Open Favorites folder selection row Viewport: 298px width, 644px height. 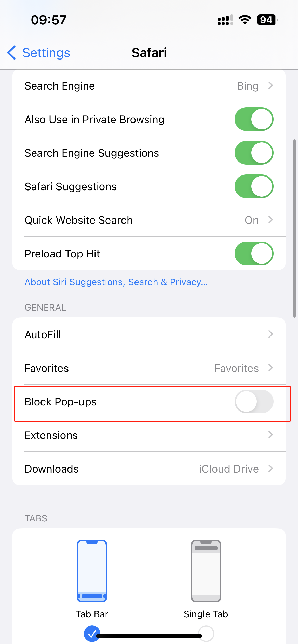[x=149, y=368]
